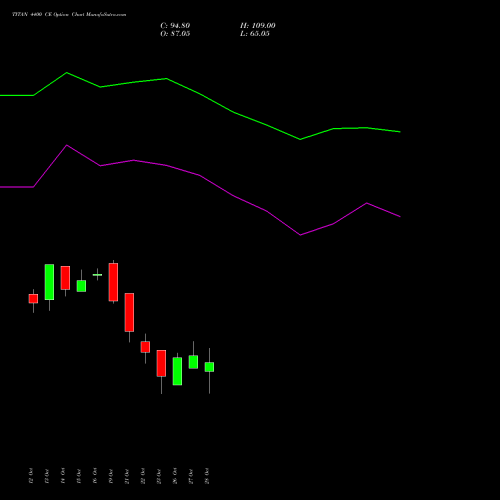The width and height of the screenshot is (500, 500).
Task: Click the red candlestick for 21 Oct
Action: [129, 312]
